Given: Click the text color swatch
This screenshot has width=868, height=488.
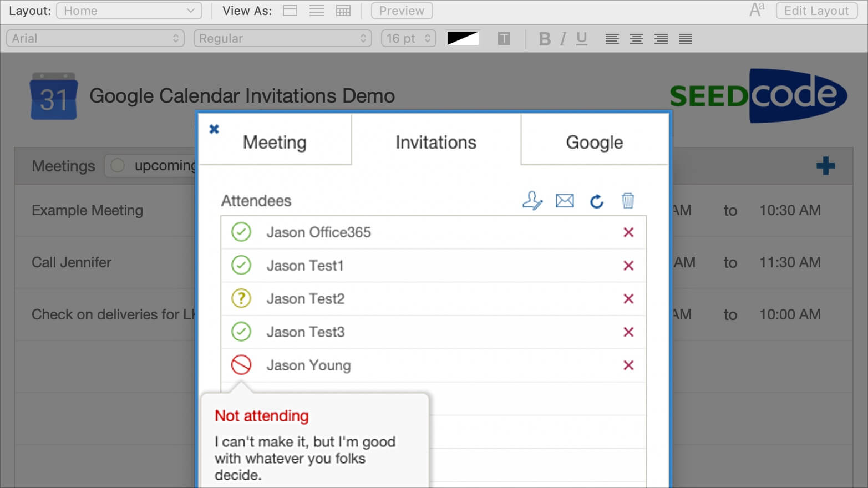Looking at the screenshot, I should [463, 38].
